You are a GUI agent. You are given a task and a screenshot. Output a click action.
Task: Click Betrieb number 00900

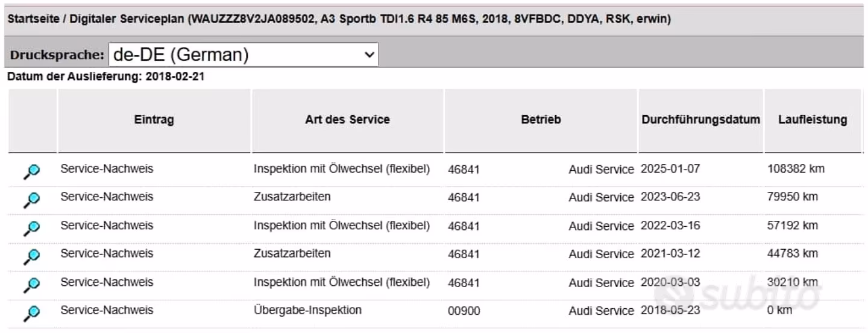tap(464, 311)
